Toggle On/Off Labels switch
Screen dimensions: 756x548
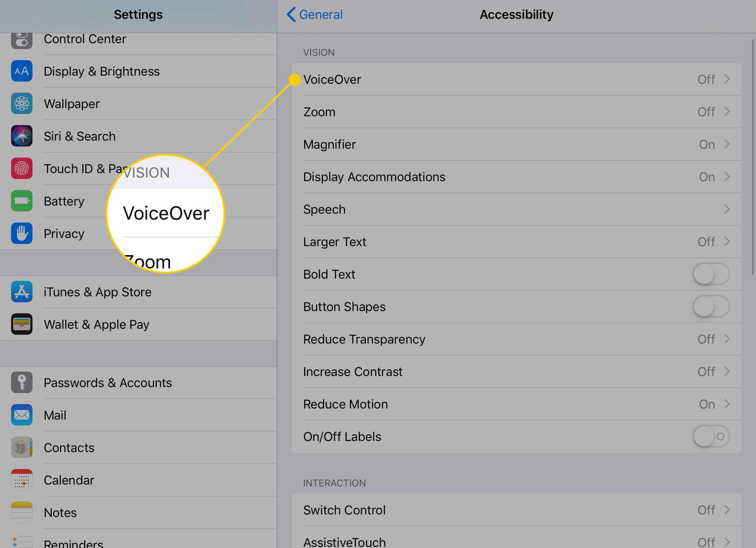click(711, 437)
